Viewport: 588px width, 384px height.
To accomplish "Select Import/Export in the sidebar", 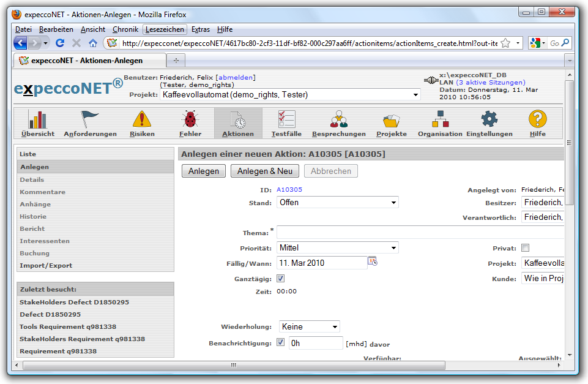I will click(46, 265).
